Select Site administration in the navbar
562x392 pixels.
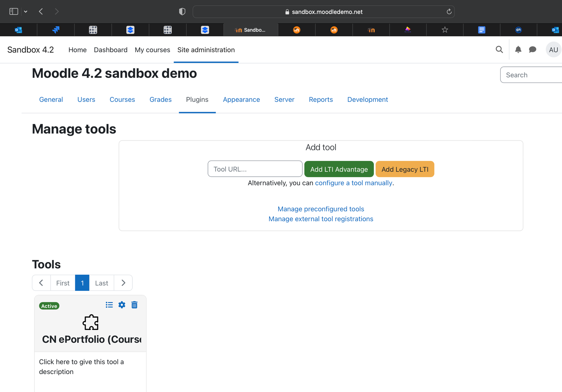(206, 50)
